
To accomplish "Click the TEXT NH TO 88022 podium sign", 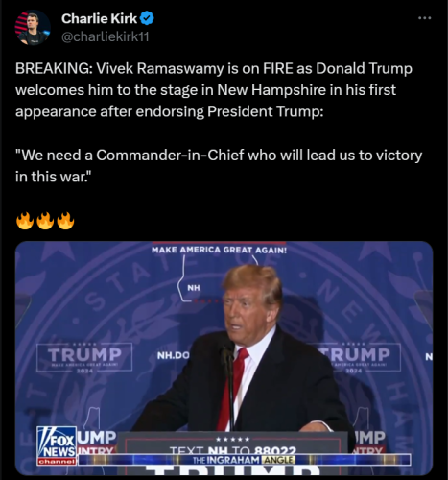I will [x=232, y=449].
